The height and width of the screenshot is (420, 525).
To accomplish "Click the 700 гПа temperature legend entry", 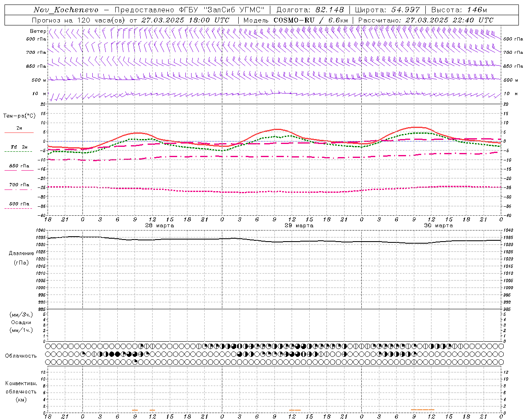I will (x=19, y=185).
